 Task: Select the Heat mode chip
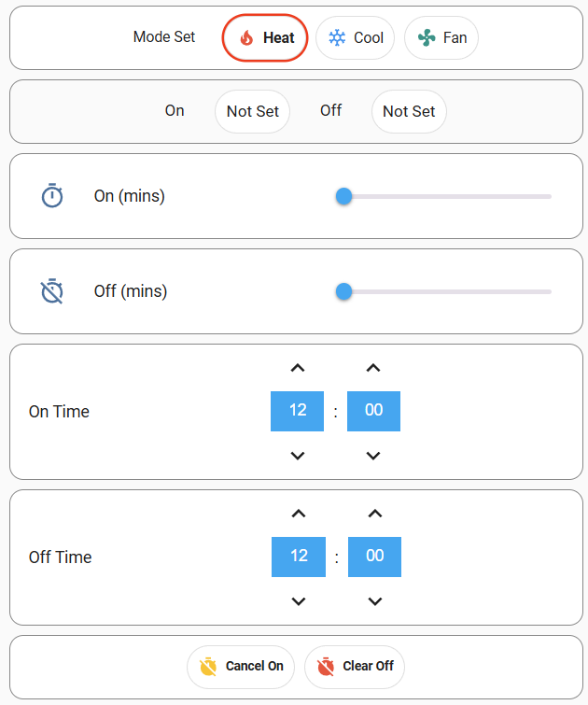pos(265,37)
